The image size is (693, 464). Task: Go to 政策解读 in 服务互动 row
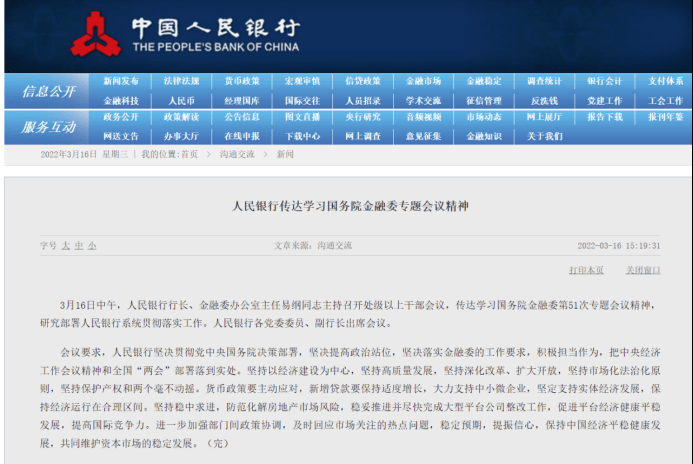[x=181, y=117]
